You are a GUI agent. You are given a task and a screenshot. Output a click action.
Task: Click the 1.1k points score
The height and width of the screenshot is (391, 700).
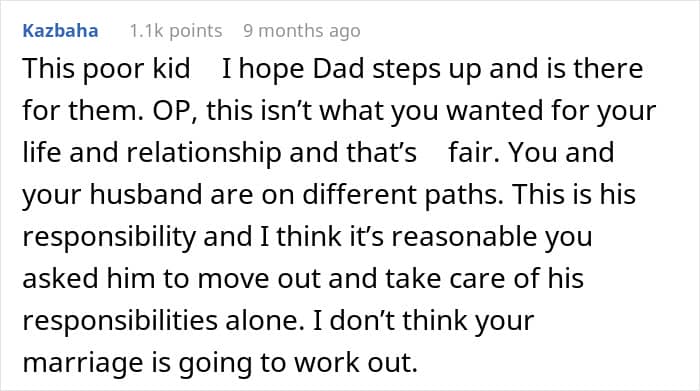(176, 31)
